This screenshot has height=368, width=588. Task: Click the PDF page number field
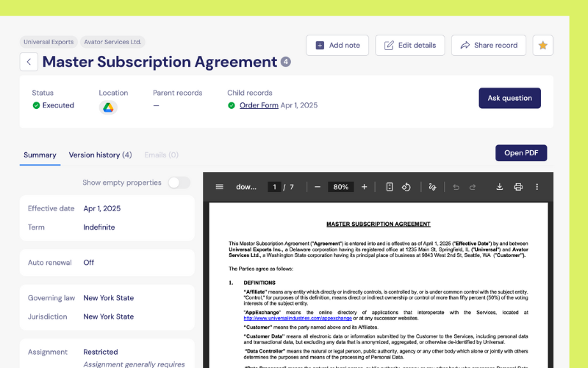274,187
